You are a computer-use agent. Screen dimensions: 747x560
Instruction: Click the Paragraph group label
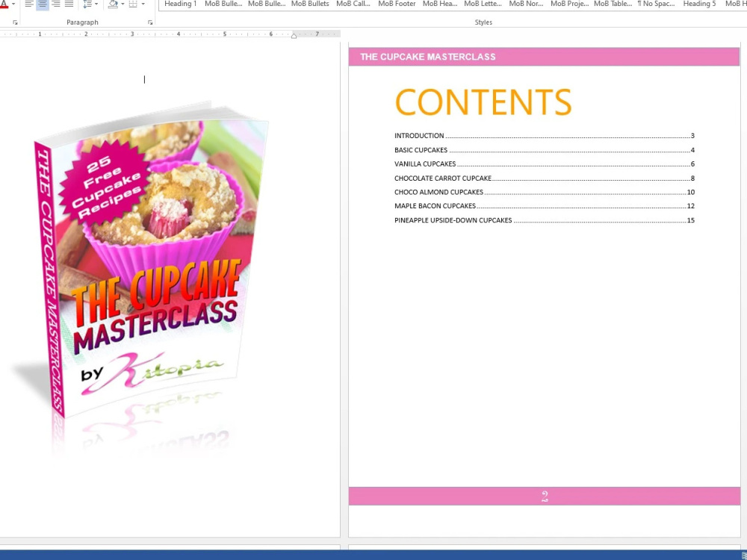coord(82,22)
